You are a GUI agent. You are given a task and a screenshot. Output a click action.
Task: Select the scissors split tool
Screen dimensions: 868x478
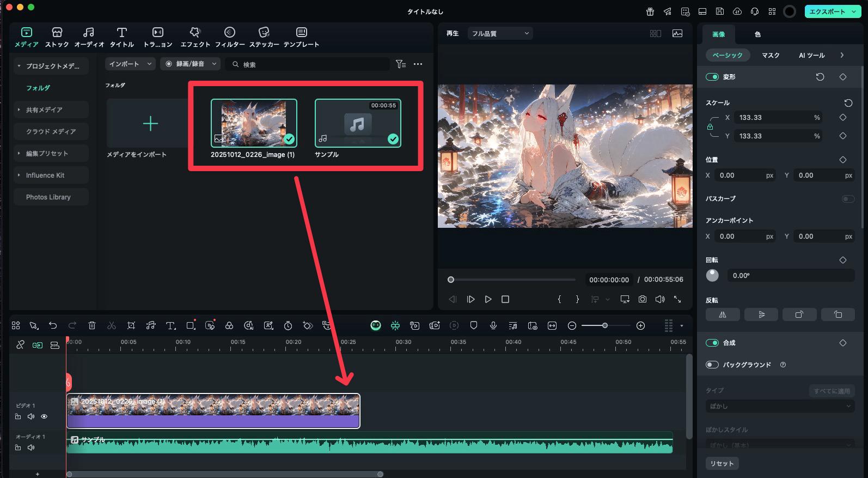tap(112, 325)
